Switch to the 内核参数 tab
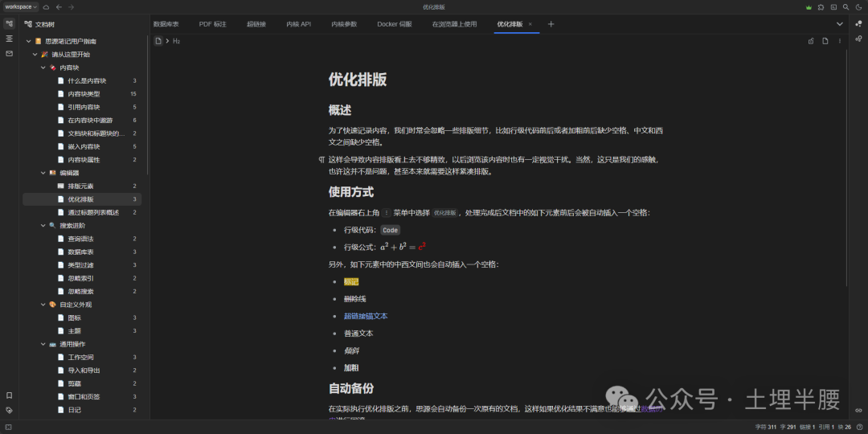Viewport: 868px width, 434px height. coord(344,24)
